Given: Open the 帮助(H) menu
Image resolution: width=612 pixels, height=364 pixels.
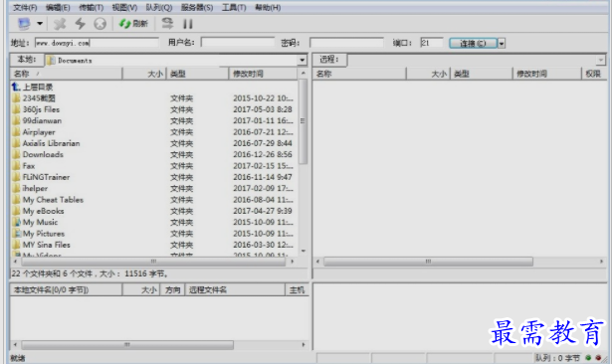Looking at the screenshot, I should pyautogui.click(x=268, y=7).
